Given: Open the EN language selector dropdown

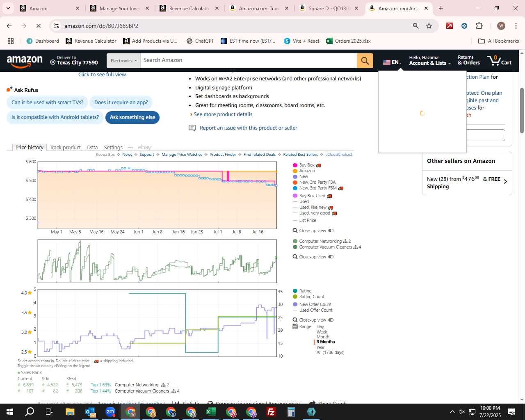Looking at the screenshot, I should (392, 62).
